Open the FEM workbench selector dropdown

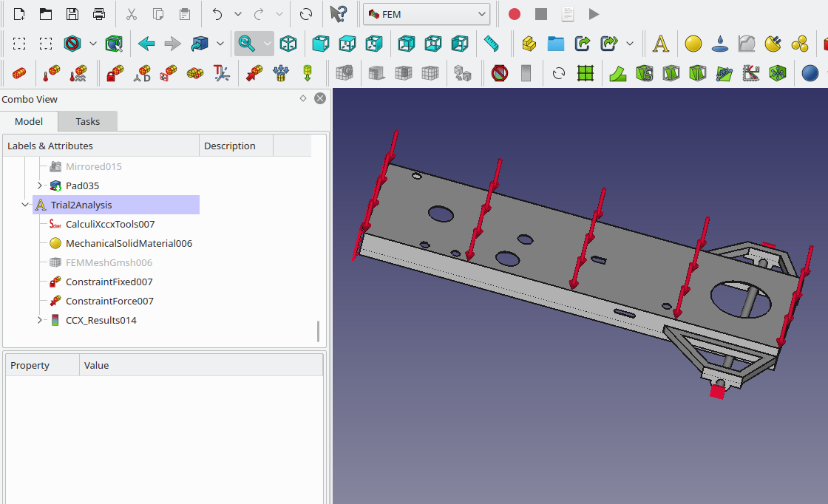[427, 14]
